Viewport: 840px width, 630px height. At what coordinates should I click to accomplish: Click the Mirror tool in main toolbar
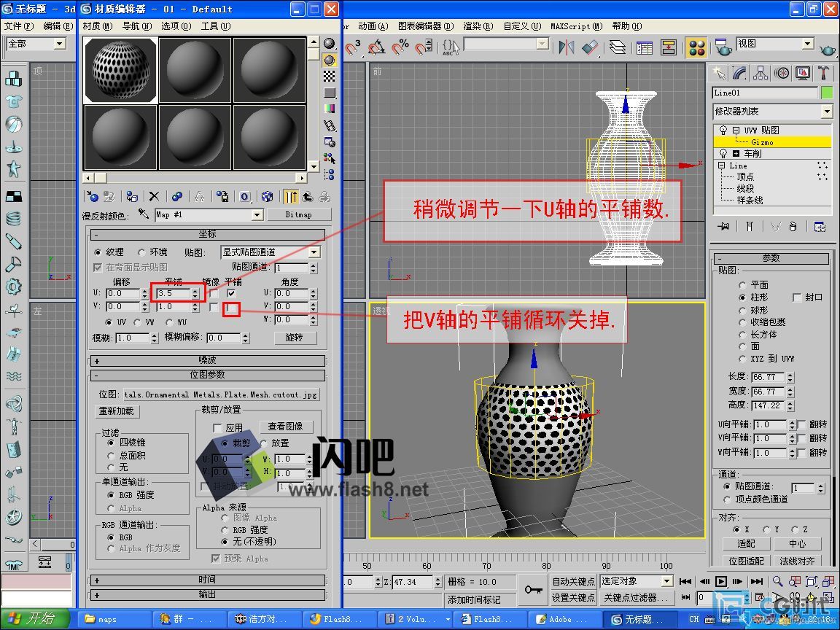565,47
